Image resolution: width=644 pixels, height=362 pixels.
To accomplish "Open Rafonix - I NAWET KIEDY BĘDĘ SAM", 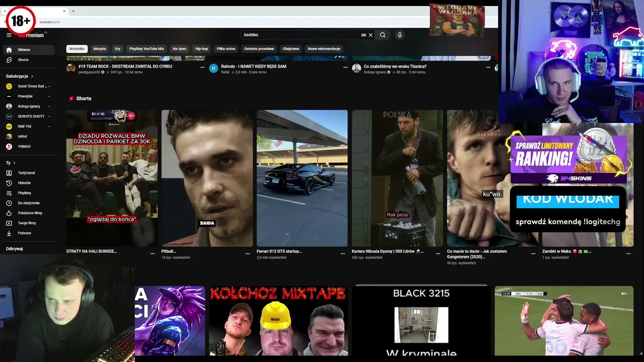I will click(254, 66).
